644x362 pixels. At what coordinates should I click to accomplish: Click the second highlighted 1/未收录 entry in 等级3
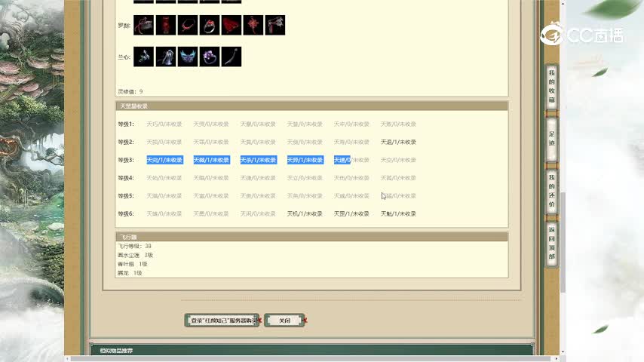click(x=211, y=160)
